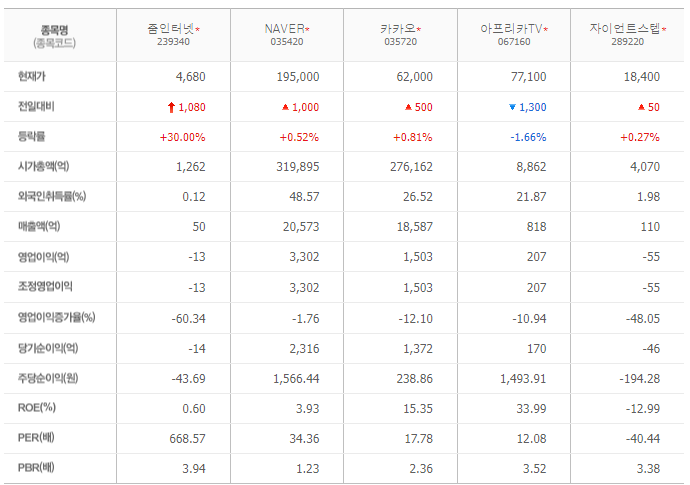
Task: Select the PER(배) row label
Action: tap(36, 438)
